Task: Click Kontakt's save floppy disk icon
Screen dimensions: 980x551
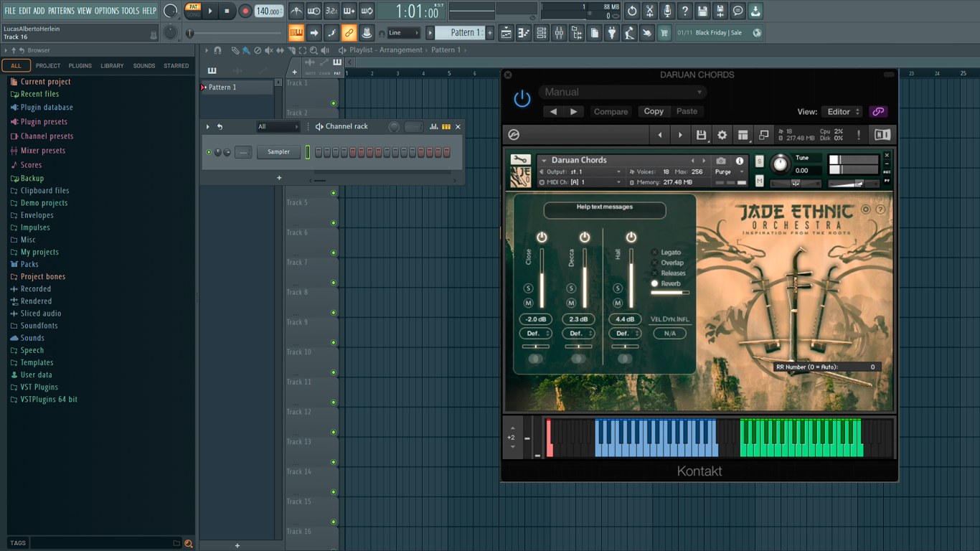Action: [x=701, y=135]
